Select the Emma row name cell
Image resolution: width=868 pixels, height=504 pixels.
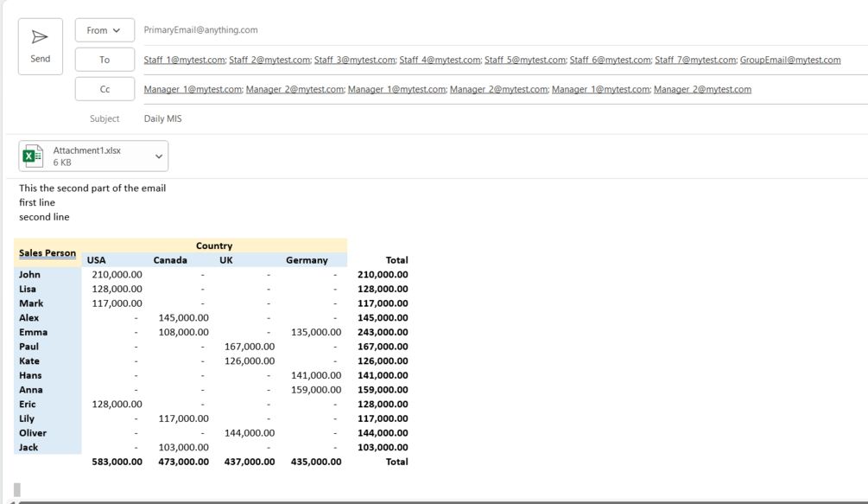(x=48, y=332)
